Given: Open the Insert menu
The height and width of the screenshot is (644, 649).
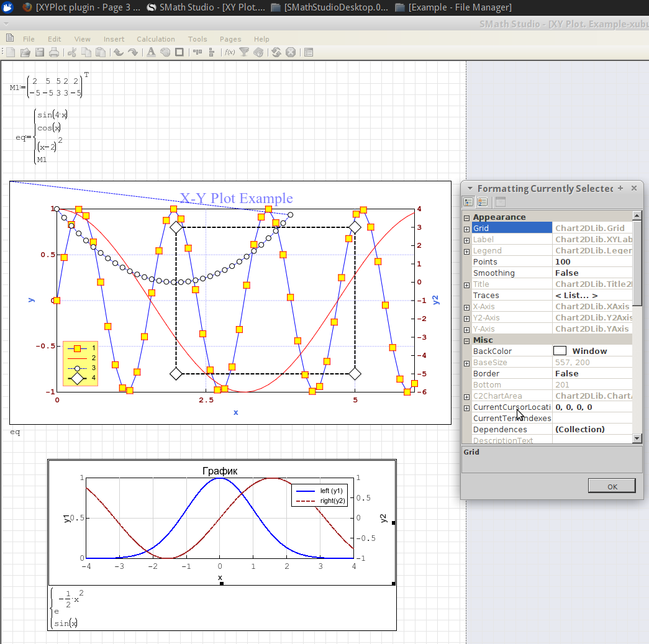Looking at the screenshot, I should click(114, 39).
